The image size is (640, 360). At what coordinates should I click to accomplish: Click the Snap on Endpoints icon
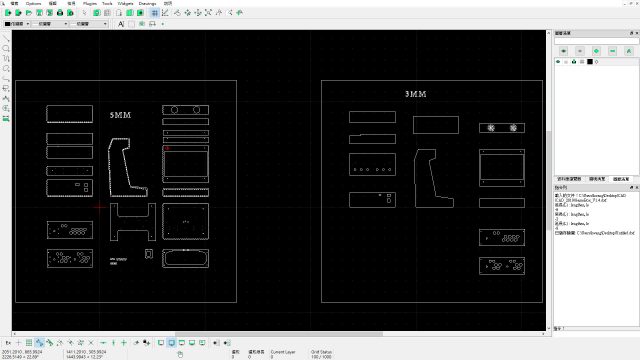pyautogui.click(x=39, y=343)
